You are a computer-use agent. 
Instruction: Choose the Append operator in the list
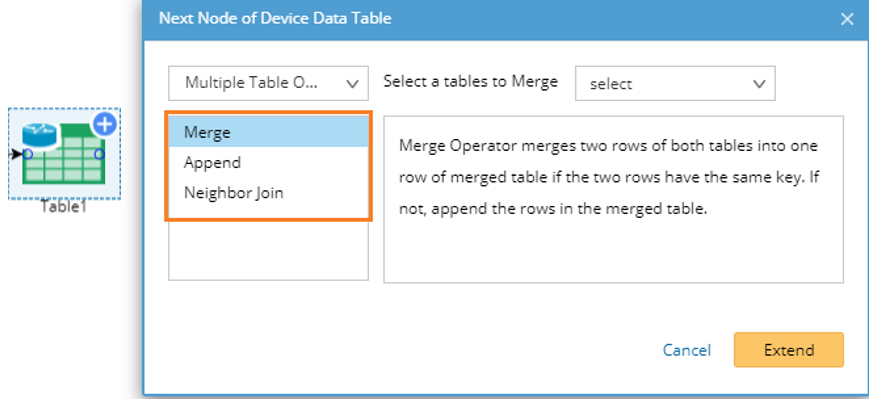212,162
